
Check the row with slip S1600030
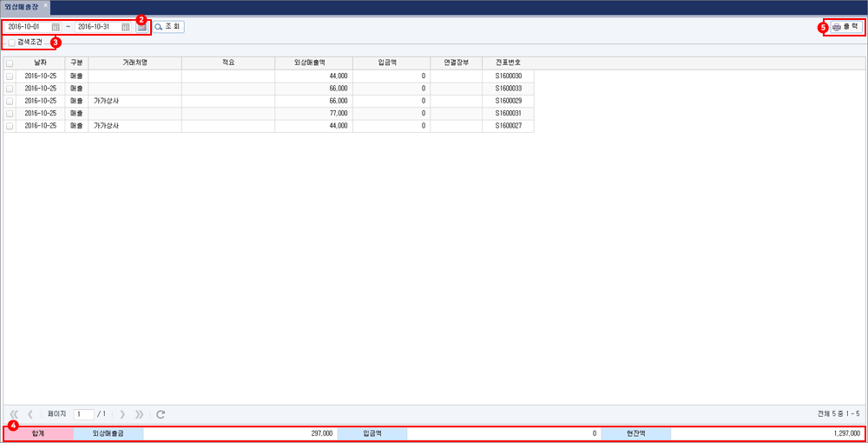[x=10, y=76]
